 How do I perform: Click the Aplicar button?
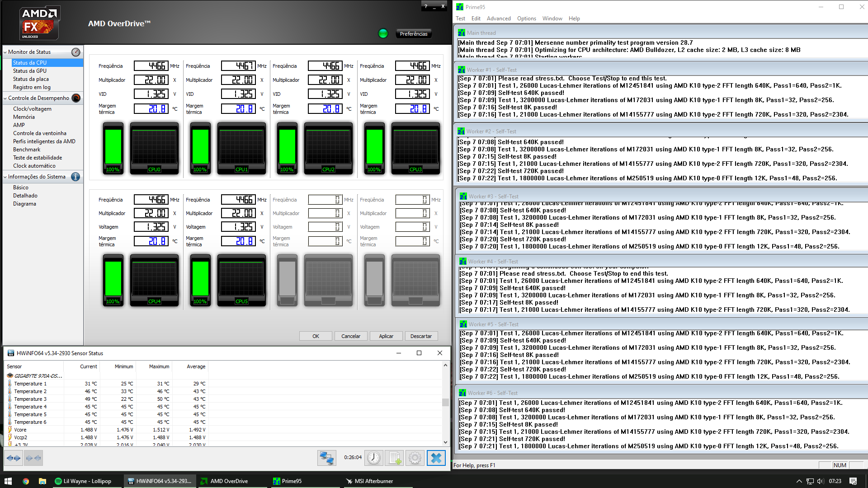386,336
